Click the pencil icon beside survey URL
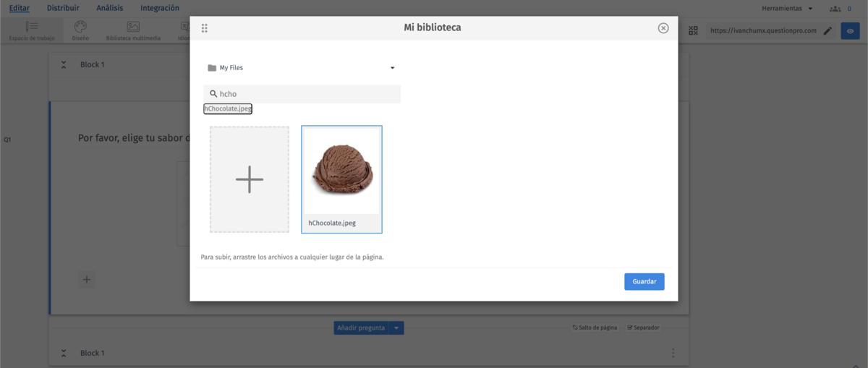This screenshot has height=368, width=868. point(827,31)
